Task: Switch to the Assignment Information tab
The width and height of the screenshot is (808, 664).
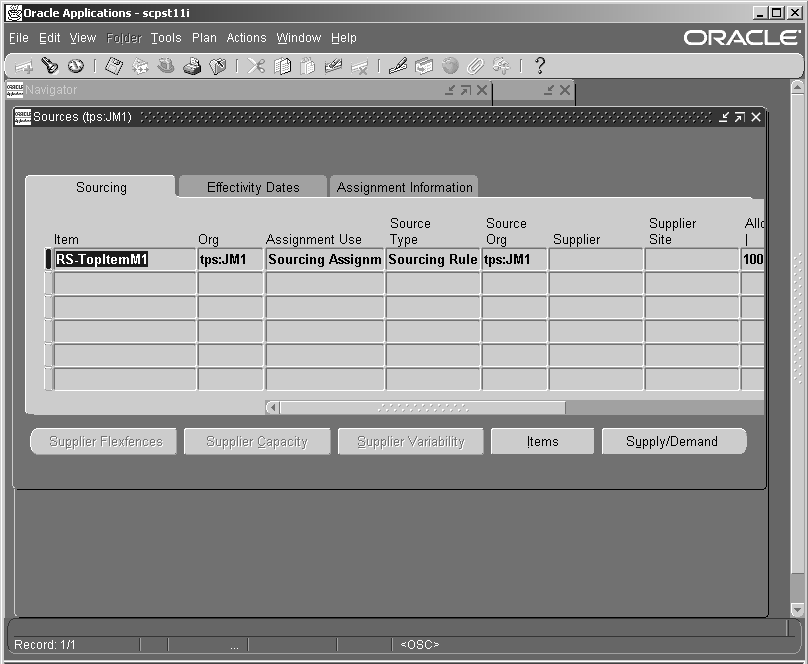Action: [405, 187]
